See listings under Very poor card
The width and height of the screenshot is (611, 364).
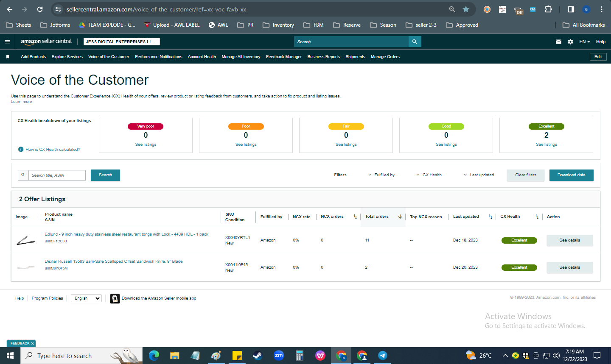146,144
